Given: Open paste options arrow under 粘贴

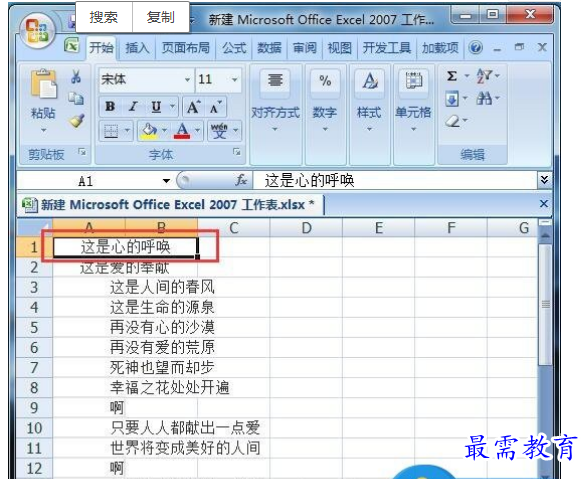Looking at the screenshot, I should [x=44, y=130].
